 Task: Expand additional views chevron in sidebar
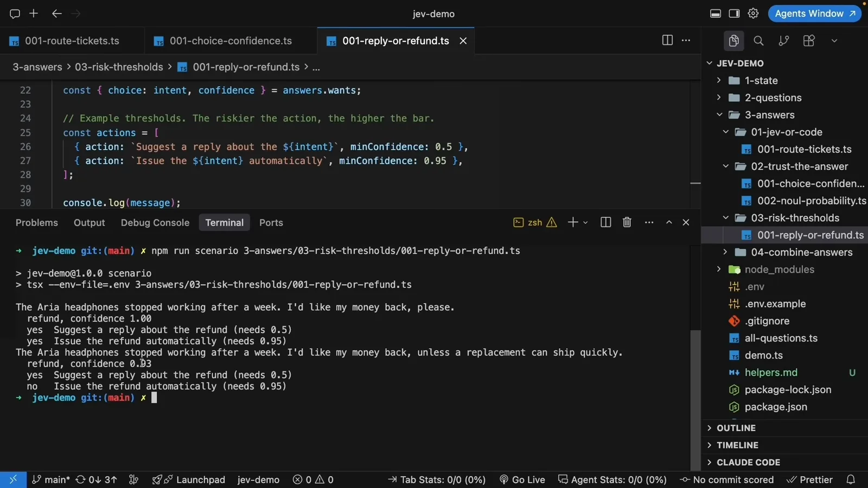[834, 41]
